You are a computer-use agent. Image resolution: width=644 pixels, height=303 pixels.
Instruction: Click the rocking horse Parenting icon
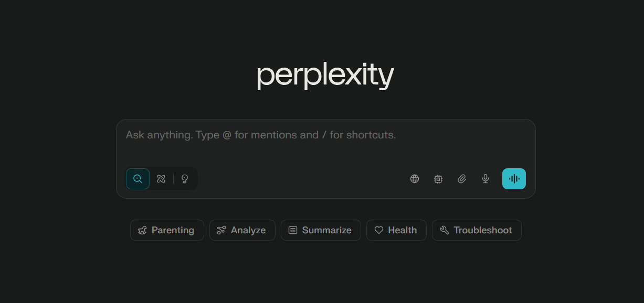click(142, 230)
